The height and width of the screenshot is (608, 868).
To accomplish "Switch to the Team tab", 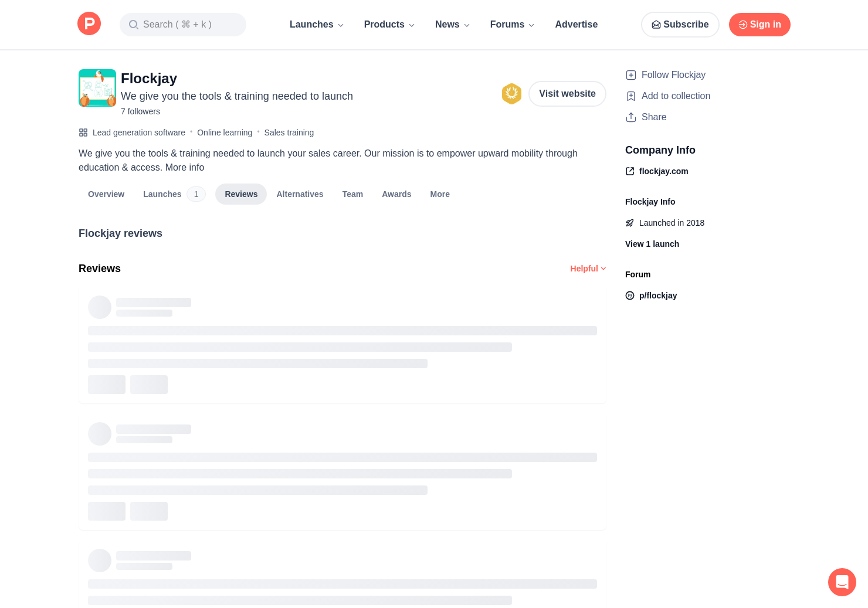I will point(352,194).
